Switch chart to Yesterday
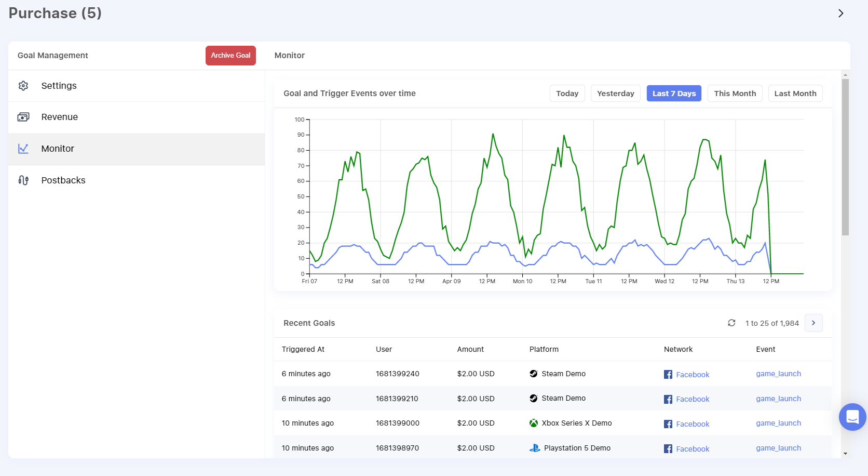 (x=615, y=94)
